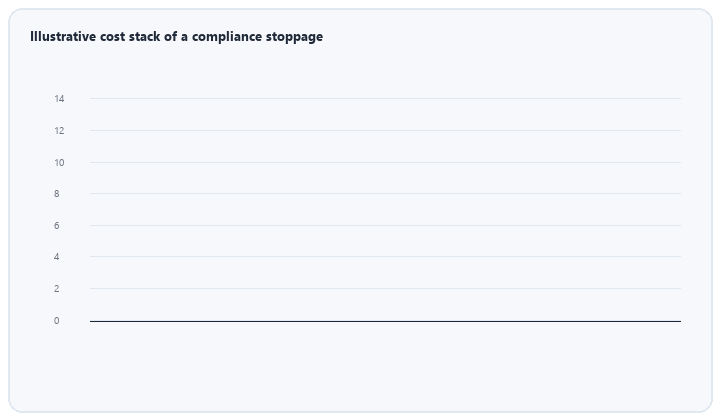Click the y-axis label 2
The width and height of the screenshot is (720, 420).
tap(56, 289)
